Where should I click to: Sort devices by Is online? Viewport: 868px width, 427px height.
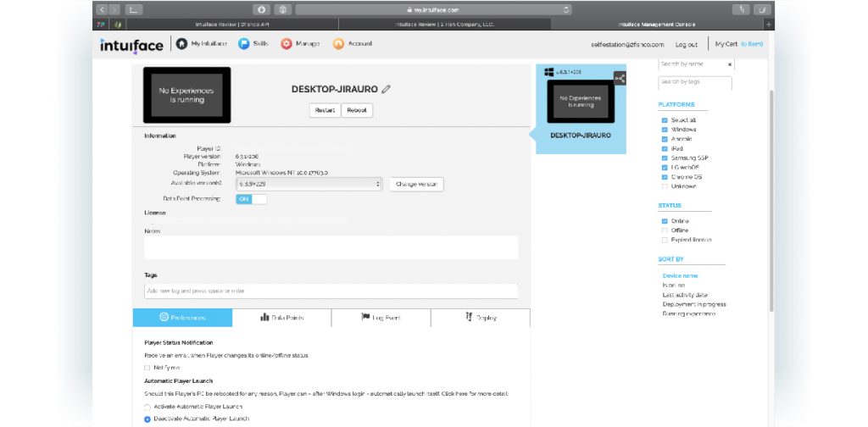[x=674, y=286]
